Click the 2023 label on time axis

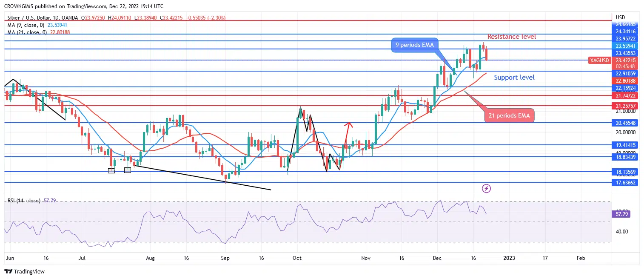click(x=510, y=258)
